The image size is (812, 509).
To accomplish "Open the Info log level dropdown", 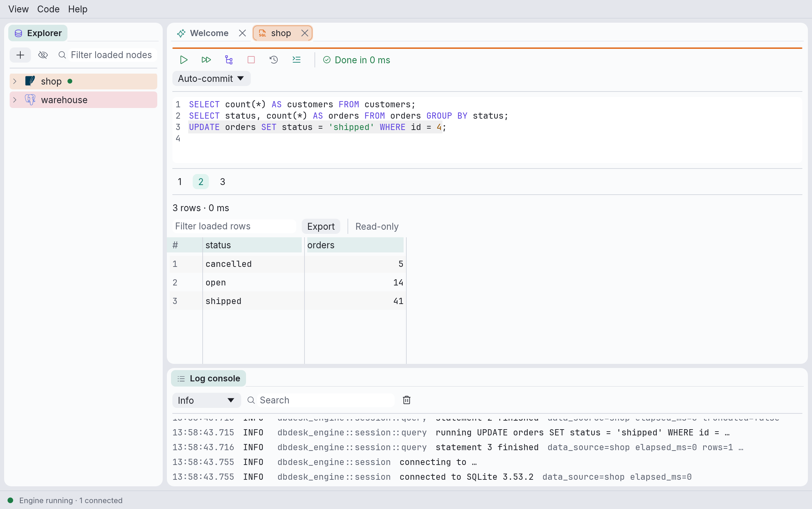I will [x=206, y=400].
